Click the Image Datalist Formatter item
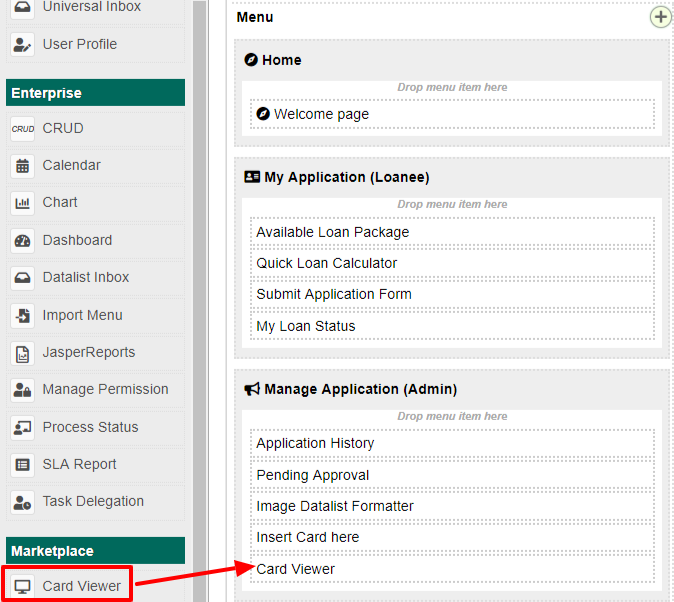Image resolution: width=674 pixels, height=602 pixels. (334, 506)
